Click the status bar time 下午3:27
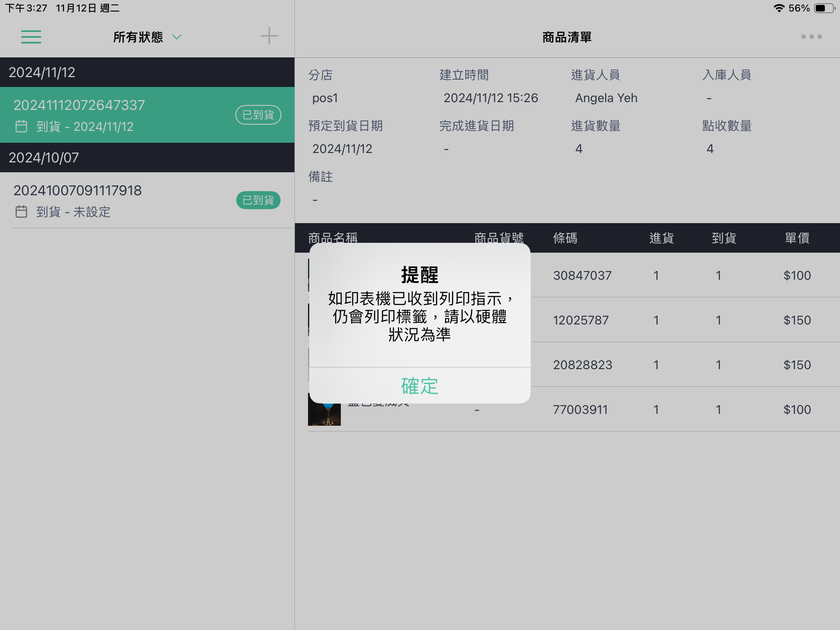 tap(26, 8)
